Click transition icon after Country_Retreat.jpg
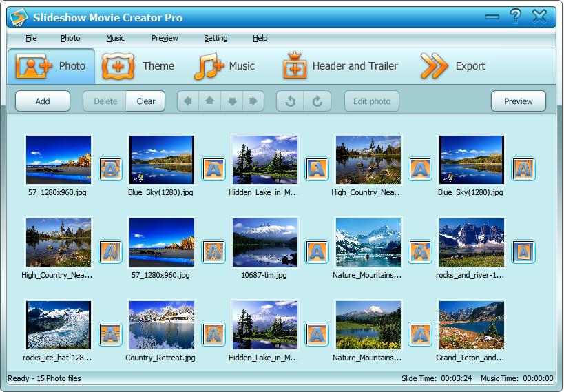The image size is (564, 392). click(213, 334)
